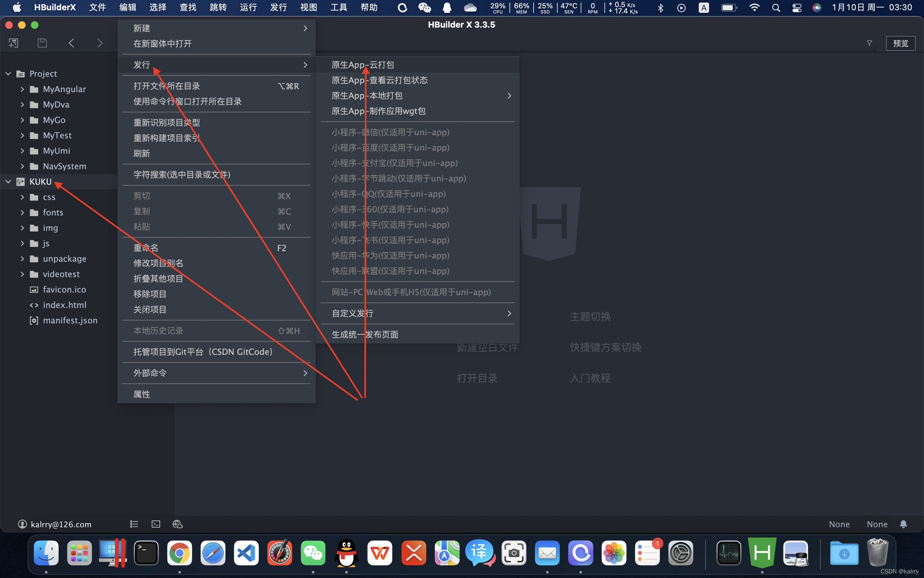
Task: Toggle the project tree sidebar icon
Action: 14,43
